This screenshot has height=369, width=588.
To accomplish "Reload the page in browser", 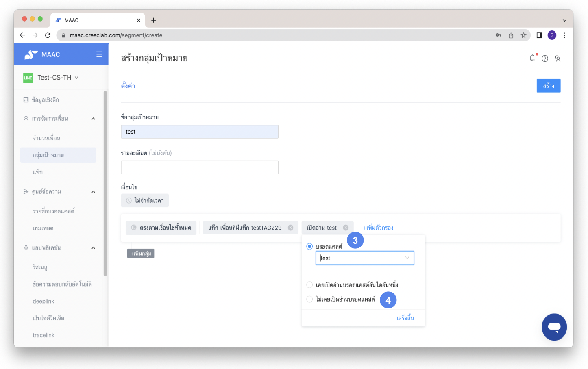I will pos(48,35).
